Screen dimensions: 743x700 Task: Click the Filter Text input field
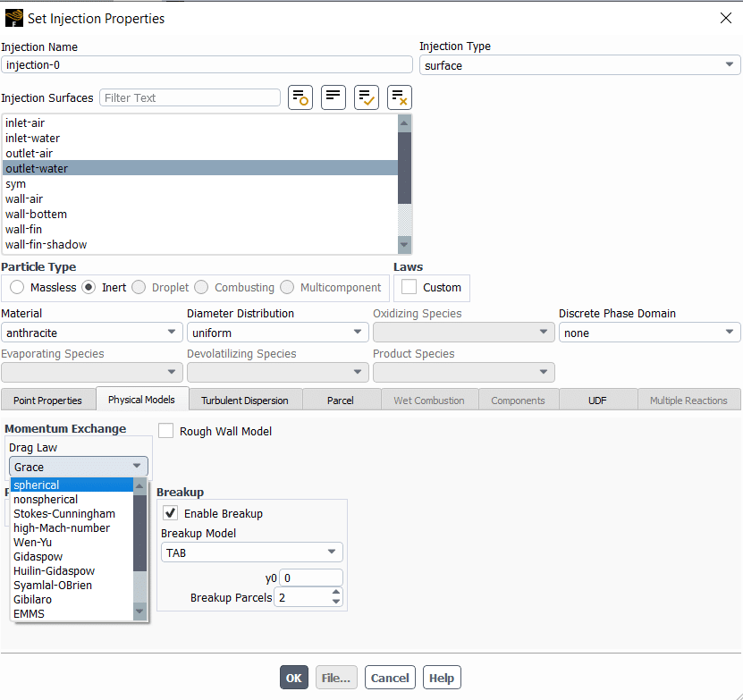coord(190,97)
